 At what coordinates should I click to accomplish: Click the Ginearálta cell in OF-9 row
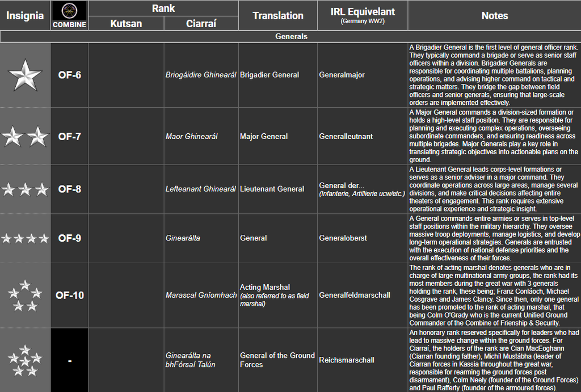201,238
